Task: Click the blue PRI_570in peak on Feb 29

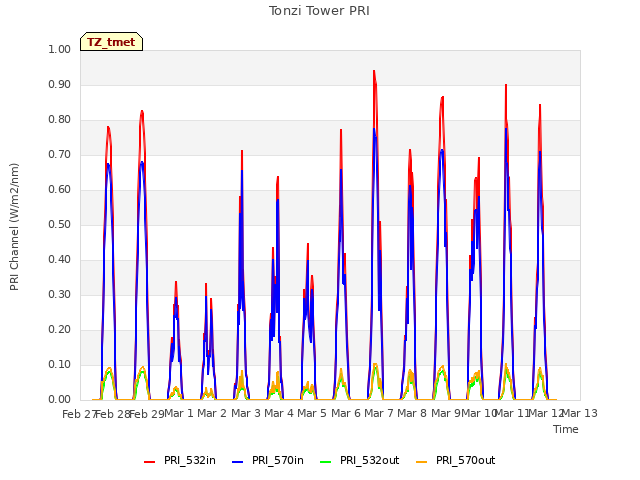Action: (x=142, y=162)
